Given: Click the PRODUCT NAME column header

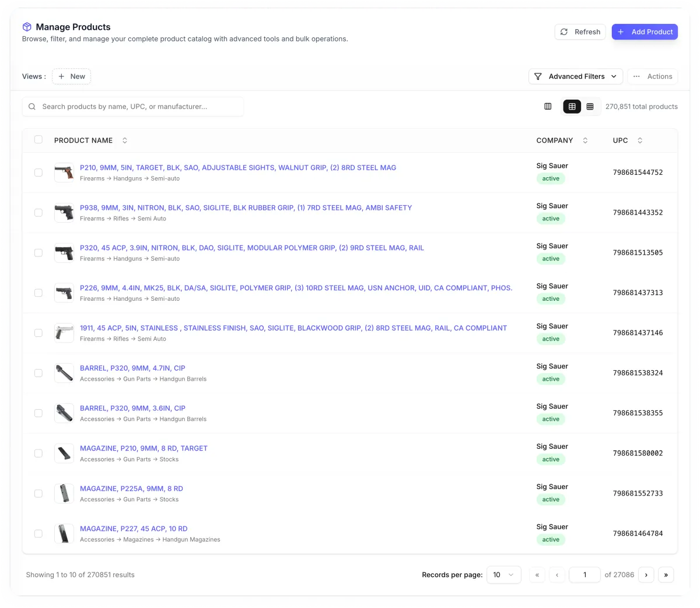Looking at the screenshot, I should 83,140.
